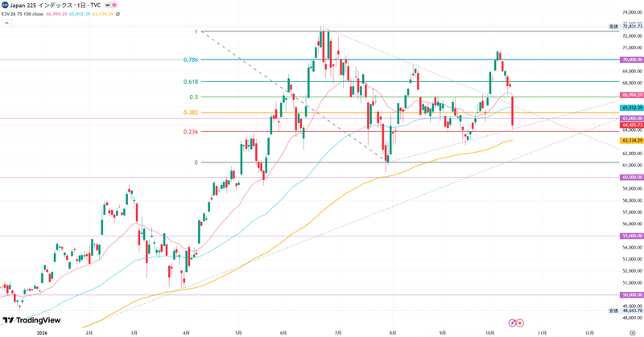The height and width of the screenshot is (337, 644).
Task: Click the 65,000.00 purple line price label
Action: point(632,118)
